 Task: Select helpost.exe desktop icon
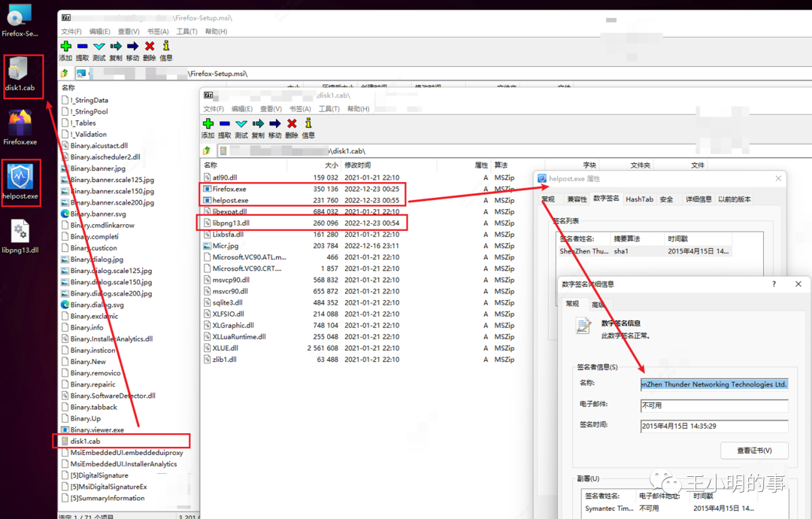tap(20, 181)
